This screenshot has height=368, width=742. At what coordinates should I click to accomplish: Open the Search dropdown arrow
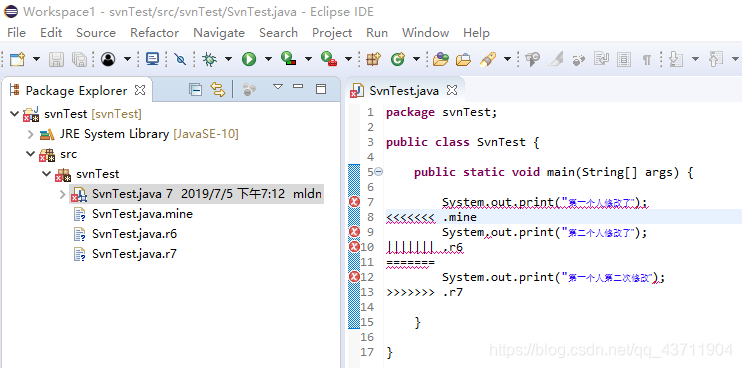(507, 60)
